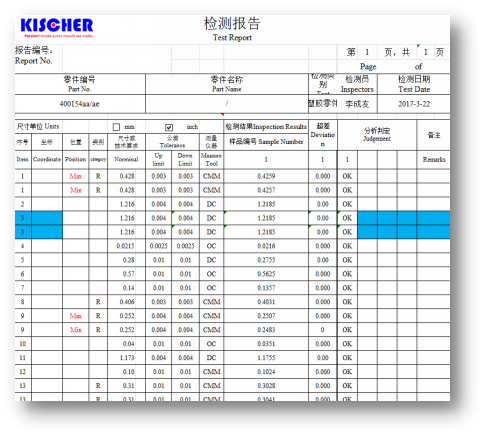The width and height of the screenshot is (487, 438).
Task: Click the Nominal column header
Action: [x=127, y=159]
